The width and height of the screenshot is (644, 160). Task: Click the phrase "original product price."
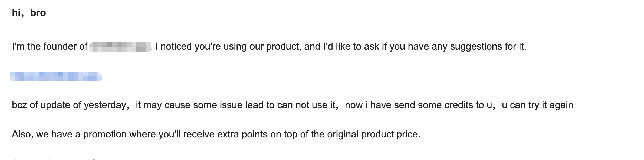374,135
